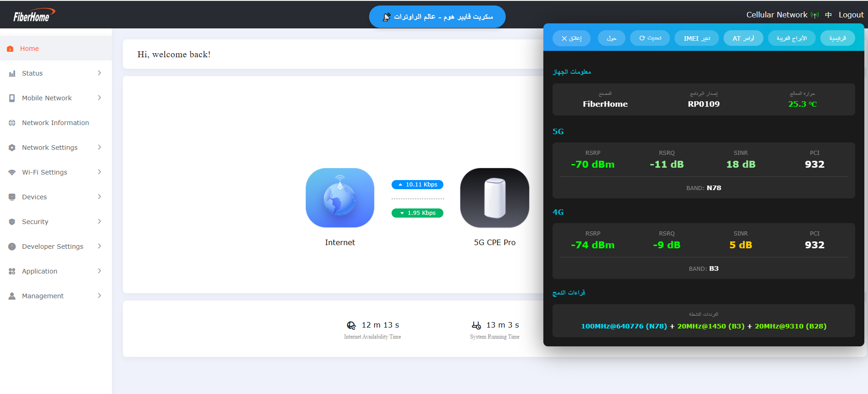Expand the Developer Settings chevron
The height and width of the screenshot is (394, 868).
click(100, 246)
